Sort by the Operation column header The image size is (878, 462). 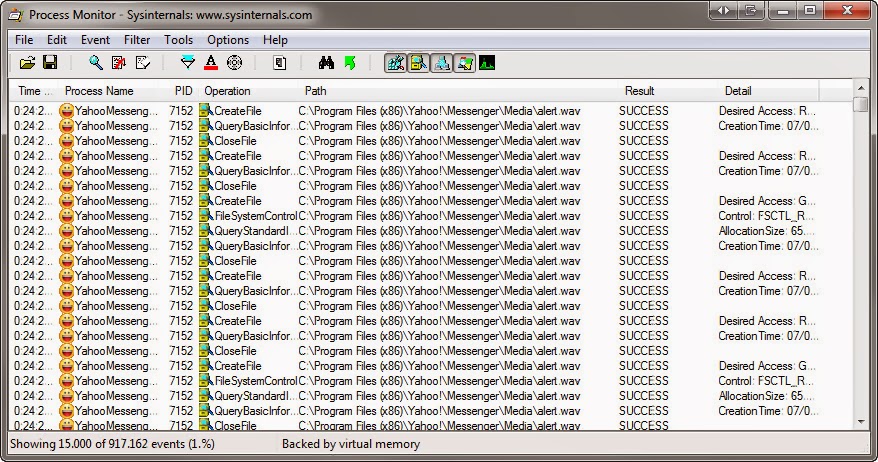point(248,91)
